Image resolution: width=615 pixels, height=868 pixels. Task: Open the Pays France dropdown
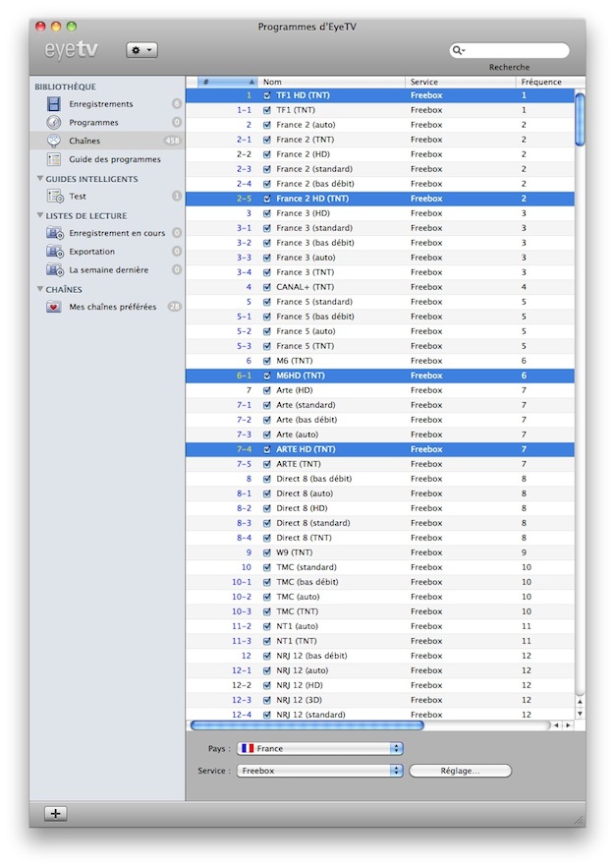[319, 748]
